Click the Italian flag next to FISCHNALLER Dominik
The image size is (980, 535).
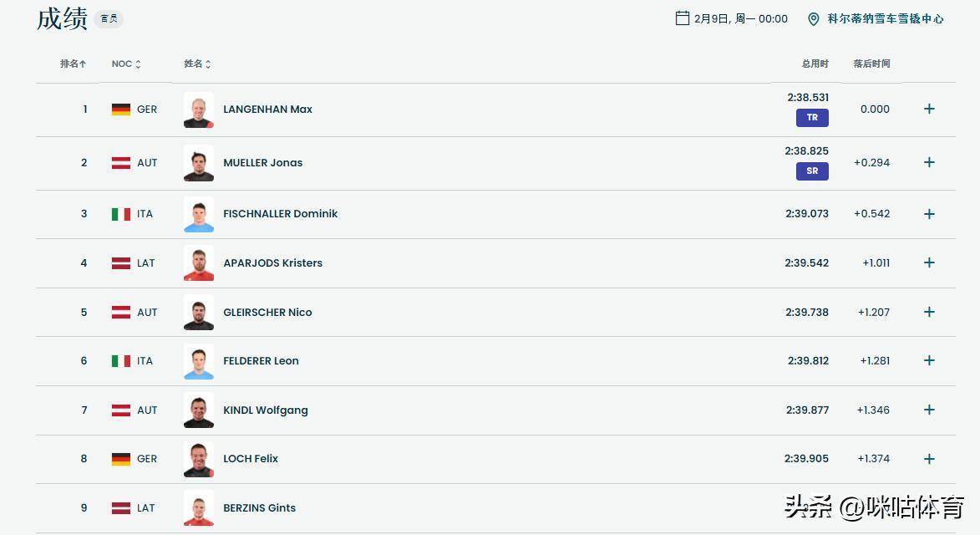[121, 214]
